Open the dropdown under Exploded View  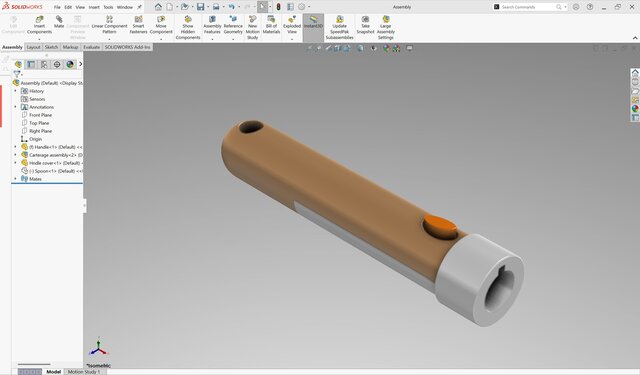click(x=292, y=39)
